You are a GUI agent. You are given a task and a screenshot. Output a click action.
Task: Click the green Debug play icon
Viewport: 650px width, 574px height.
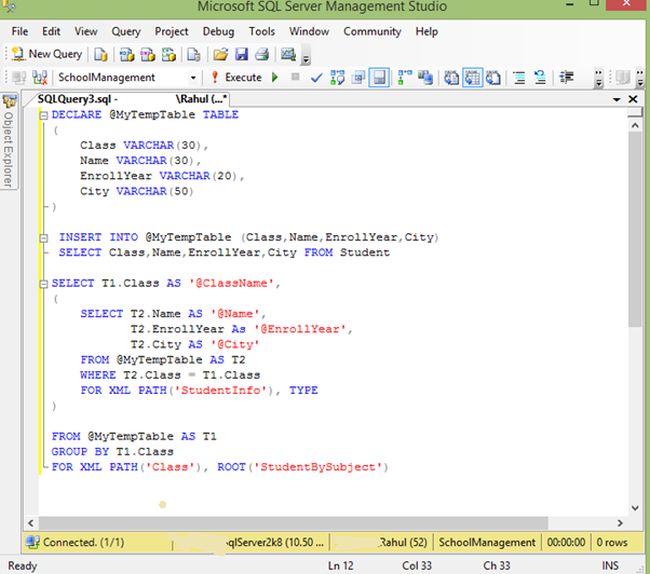[x=275, y=77]
